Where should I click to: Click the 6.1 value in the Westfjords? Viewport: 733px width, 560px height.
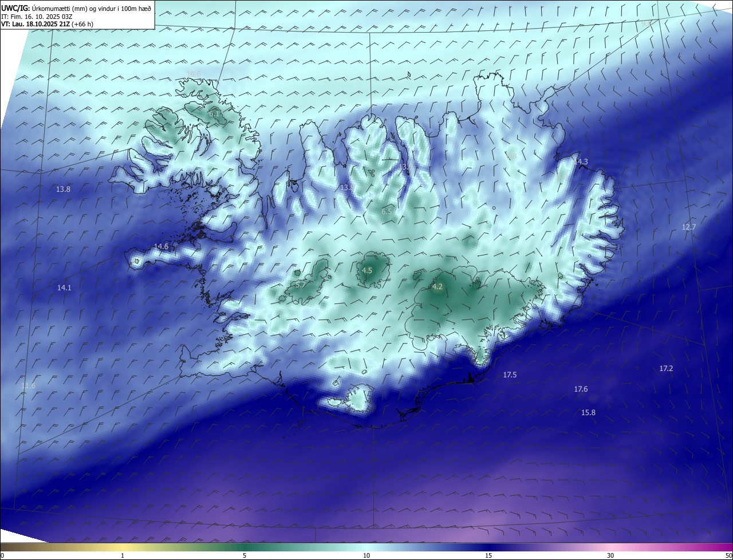214,114
